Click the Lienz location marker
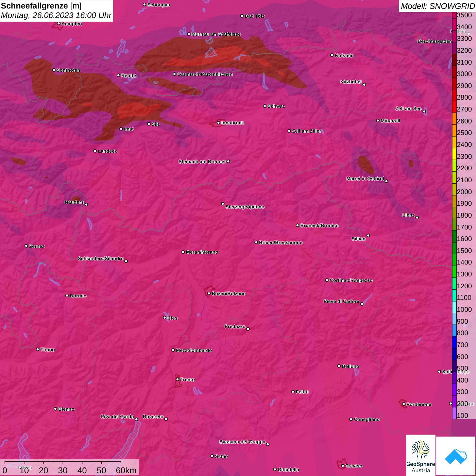 (x=417, y=217)
